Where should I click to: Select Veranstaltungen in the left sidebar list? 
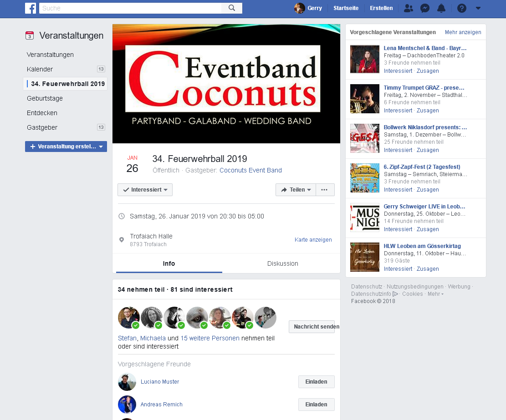click(51, 55)
